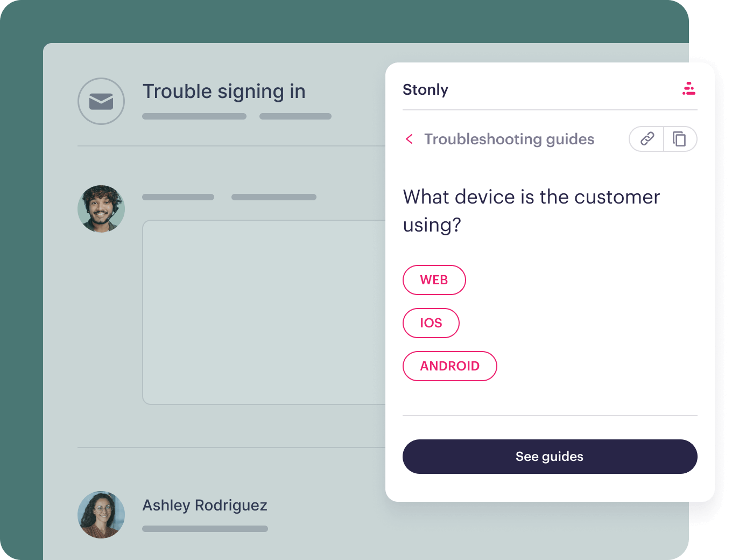Open the Troubleshooting guides breadcrumb
The width and height of the screenshot is (732, 560).
(x=509, y=139)
